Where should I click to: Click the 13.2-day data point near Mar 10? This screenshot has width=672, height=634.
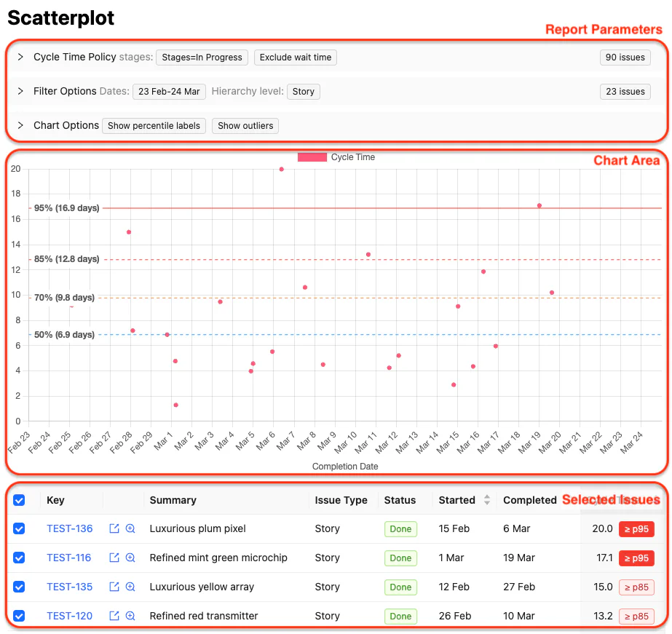click(x=368, y=255)
